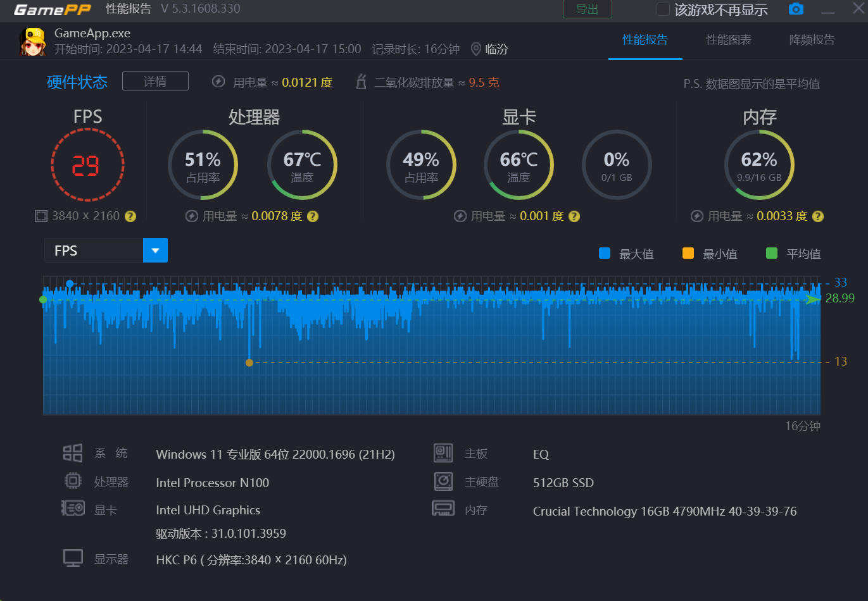Click the 结束时间: 2023-04-17 15:00 text
868x601 pixels.
tap(287, 49)
